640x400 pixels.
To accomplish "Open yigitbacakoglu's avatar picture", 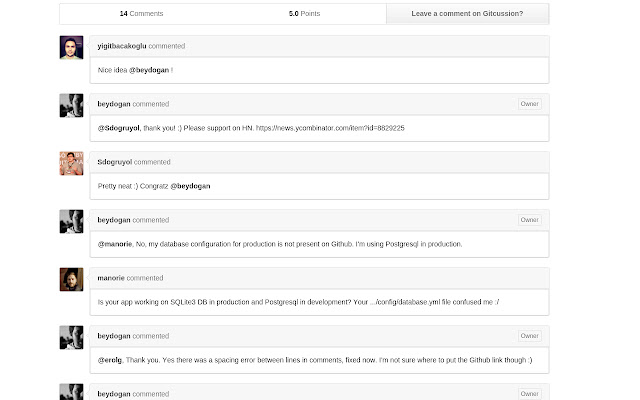I will (71, 47).
